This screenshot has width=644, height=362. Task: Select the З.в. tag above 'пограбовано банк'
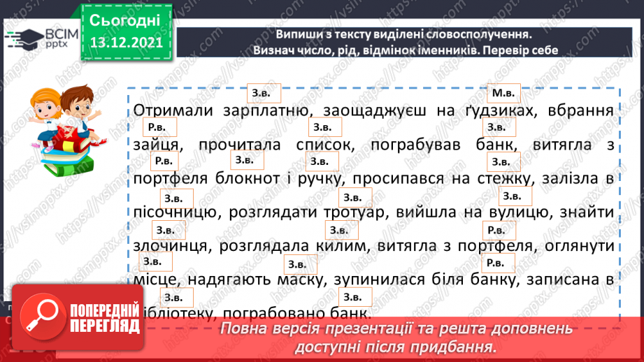click(355, 297)
